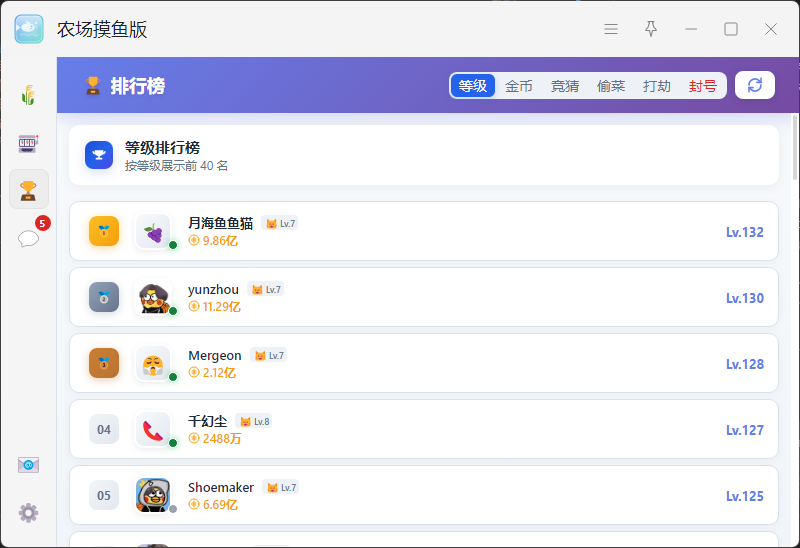Image resolution: width=800 pixels, height=548 pixels.
Task: Click the refresh leaderboard button
Action: (755, 85)
